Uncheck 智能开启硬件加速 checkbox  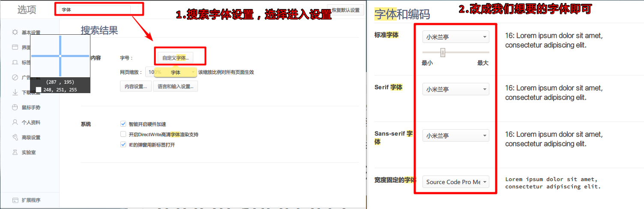tap(123, 124)
